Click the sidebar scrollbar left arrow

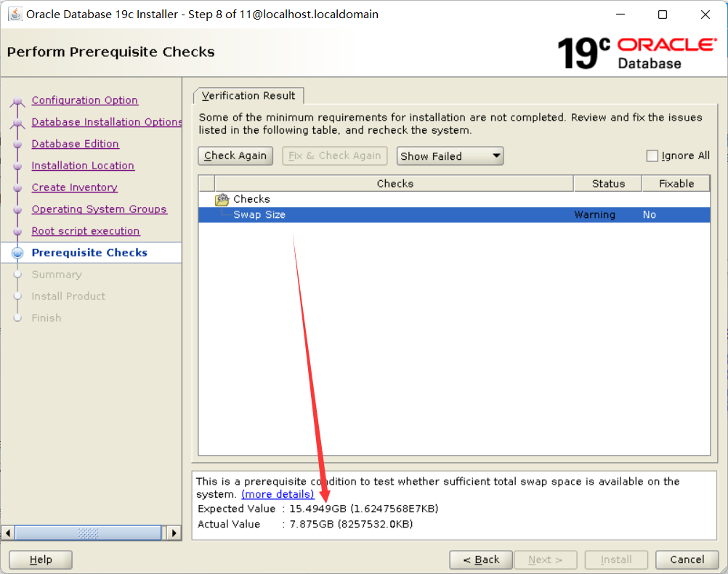tap(8, 533)
